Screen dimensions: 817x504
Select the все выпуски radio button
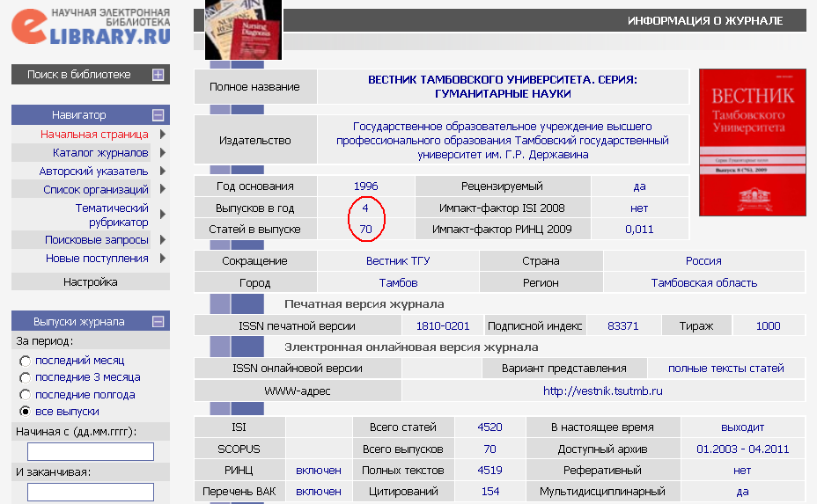25,412
